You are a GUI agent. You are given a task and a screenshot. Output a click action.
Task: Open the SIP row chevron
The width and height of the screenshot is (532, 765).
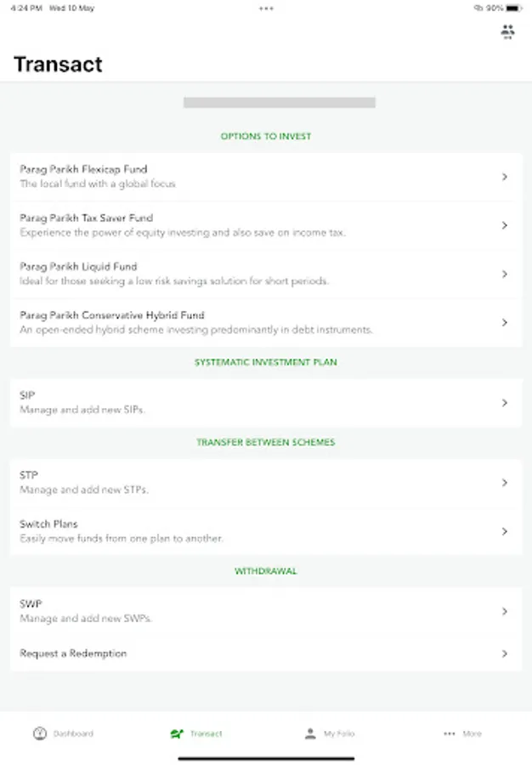tap(505, 403)
